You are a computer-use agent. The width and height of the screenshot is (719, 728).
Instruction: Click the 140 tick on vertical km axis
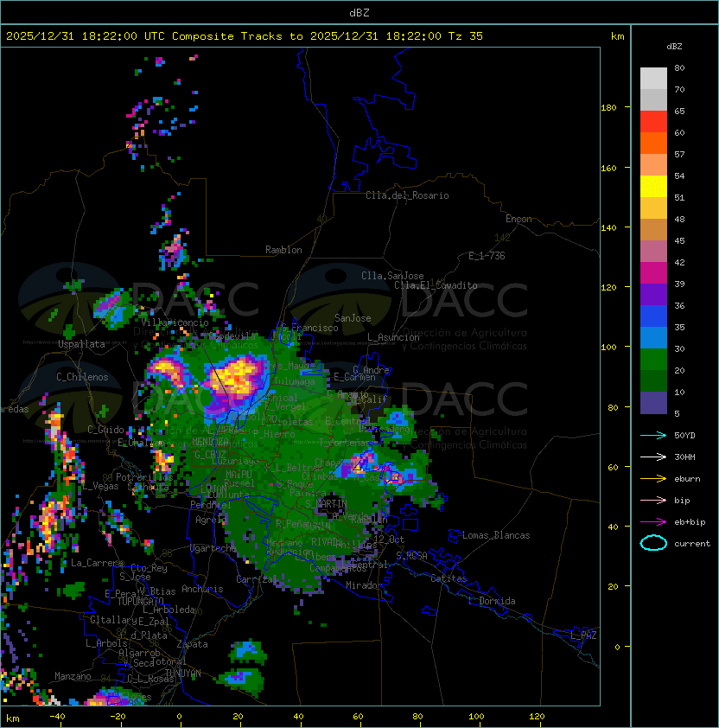(608, 227)
